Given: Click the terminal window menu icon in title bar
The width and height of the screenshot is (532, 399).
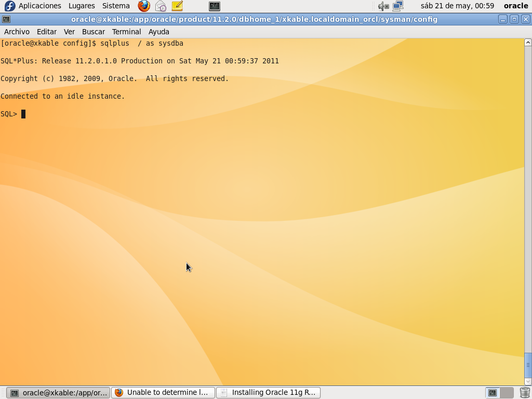Looking at the screenshot, I should click(x=6, y=19).
